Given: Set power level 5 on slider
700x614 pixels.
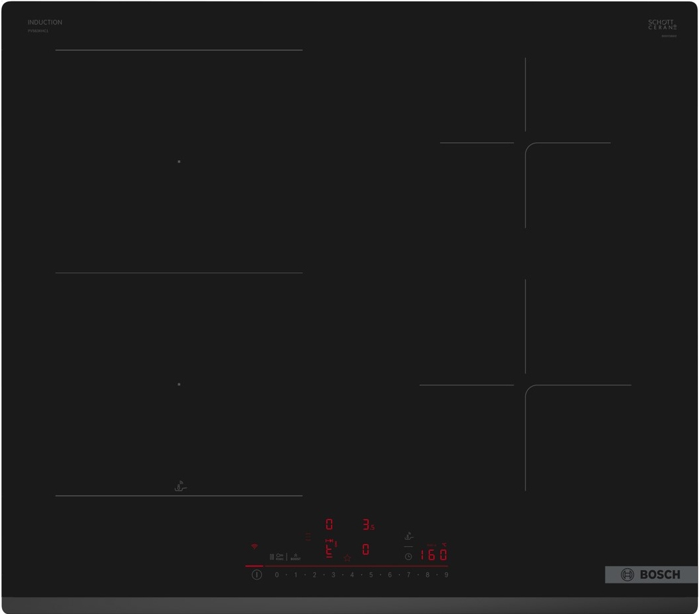Looking at the screenshot, I should 371,575.
